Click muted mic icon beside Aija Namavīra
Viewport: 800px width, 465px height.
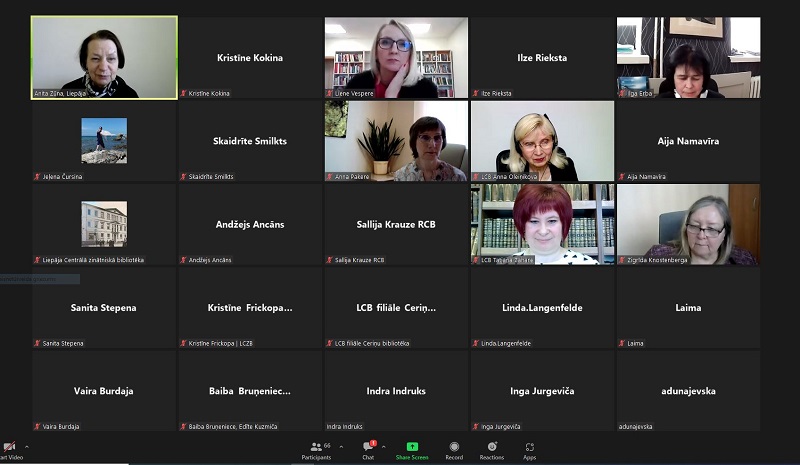click(622, 177)
